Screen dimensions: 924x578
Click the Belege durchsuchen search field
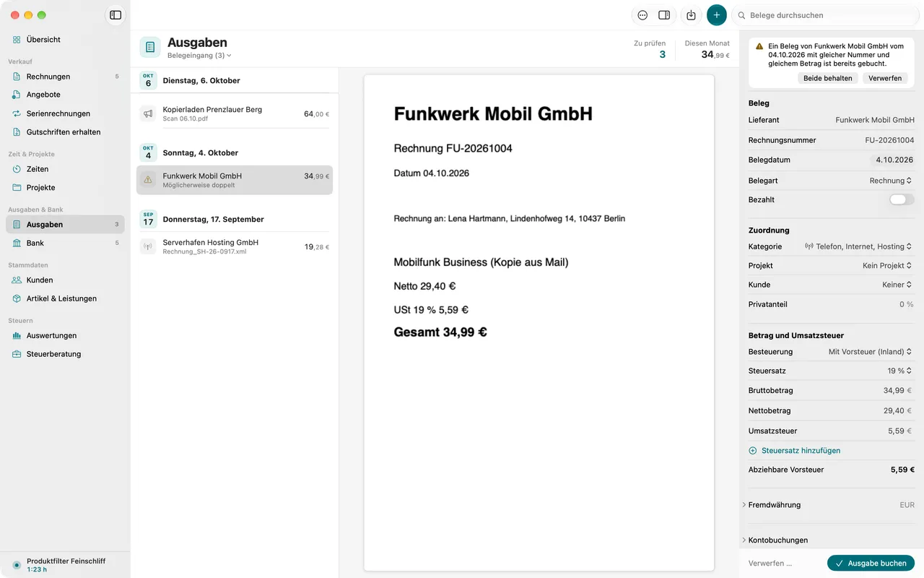(x=827, y=15)
